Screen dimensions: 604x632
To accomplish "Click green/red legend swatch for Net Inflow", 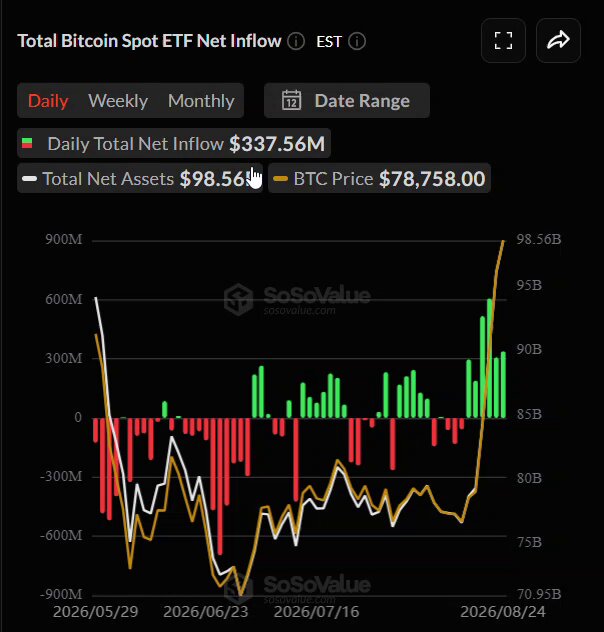I will click(x=27, y=143).
